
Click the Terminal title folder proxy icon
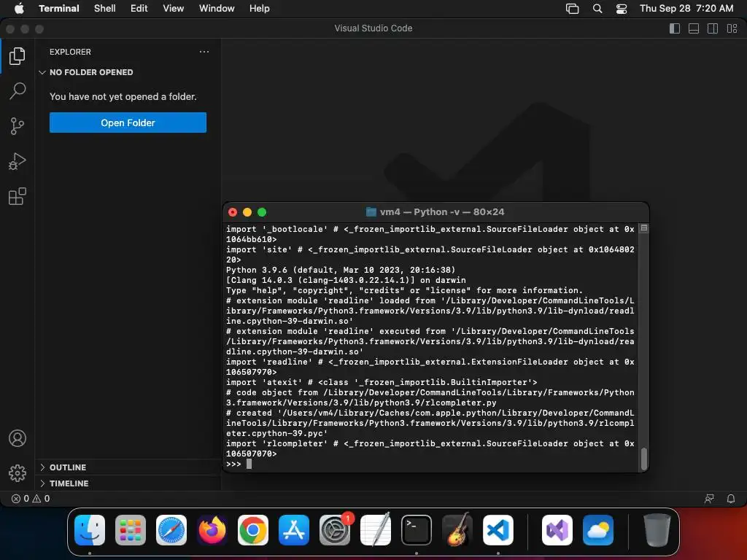point(371,212)
